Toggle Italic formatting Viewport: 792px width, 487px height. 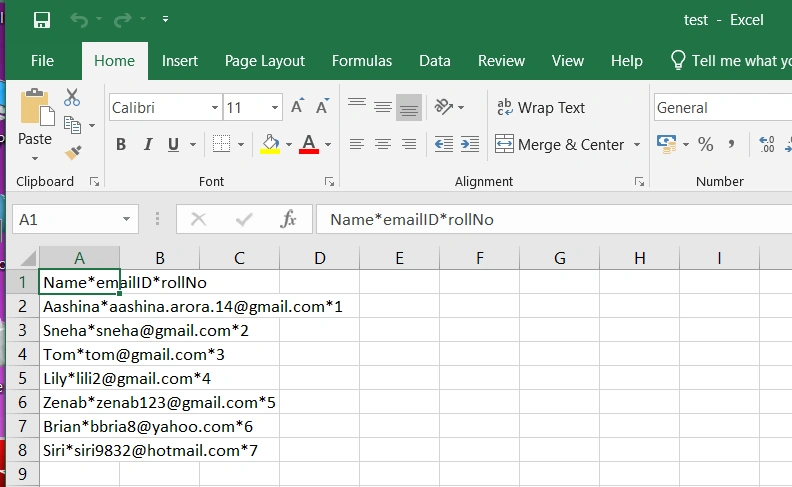[x=147, y=144]
